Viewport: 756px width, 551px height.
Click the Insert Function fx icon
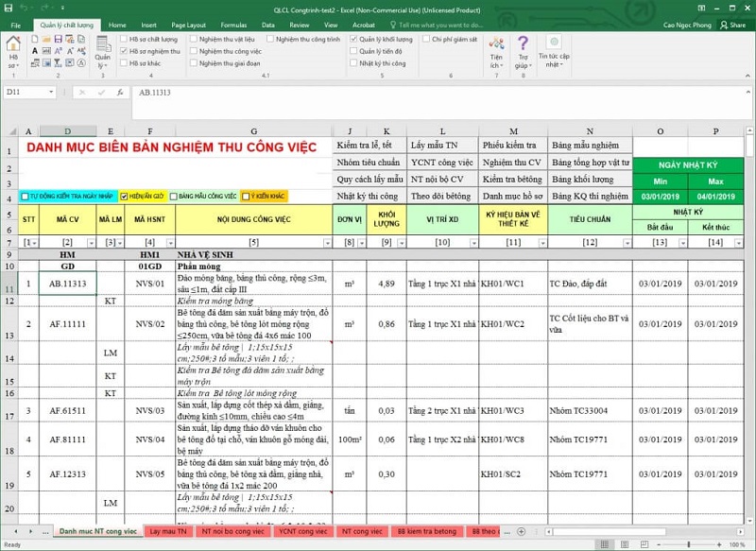point(120,93)
